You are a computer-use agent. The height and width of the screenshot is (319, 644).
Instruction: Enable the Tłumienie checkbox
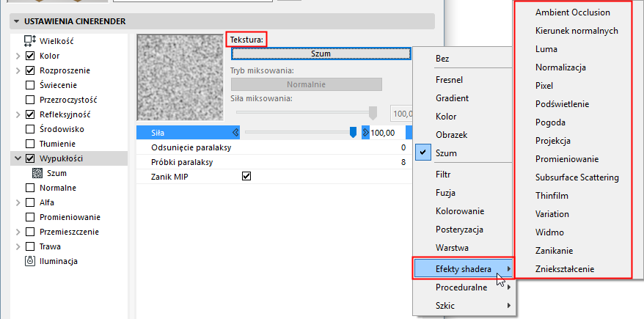(x=30, y=144)
